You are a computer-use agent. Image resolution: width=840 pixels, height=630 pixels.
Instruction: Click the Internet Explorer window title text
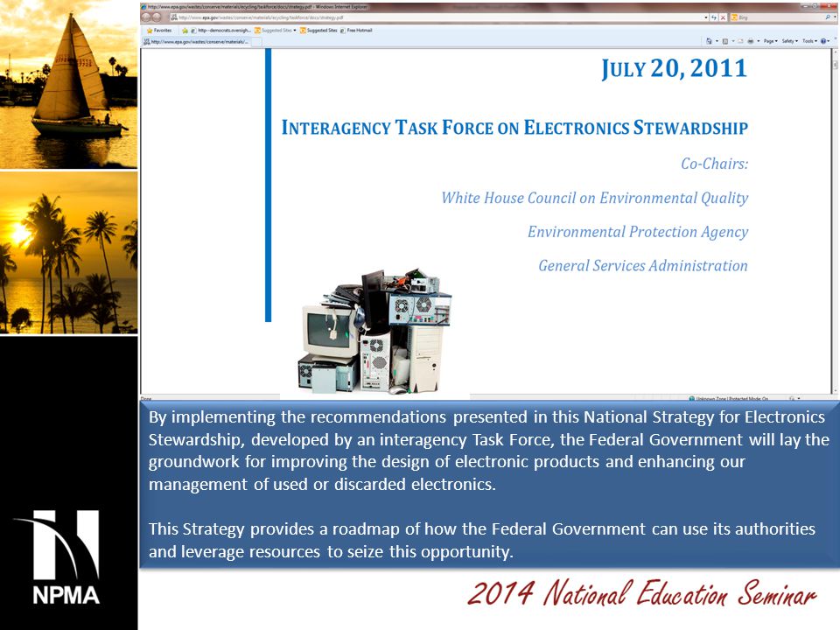pyautogui.click(x=257, y=6)
